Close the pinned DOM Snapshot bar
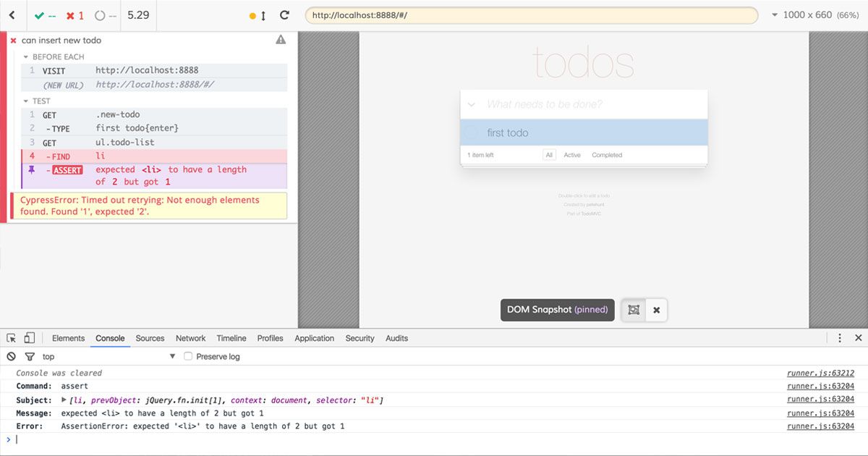This screenshot has width=868, height=456. click(656, 310)
